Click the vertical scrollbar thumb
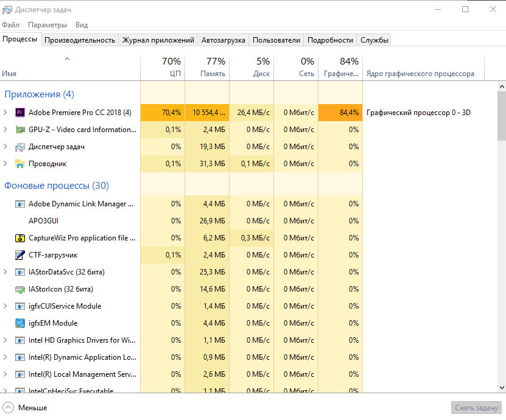 pyautogui.click(x=502, y=116)
